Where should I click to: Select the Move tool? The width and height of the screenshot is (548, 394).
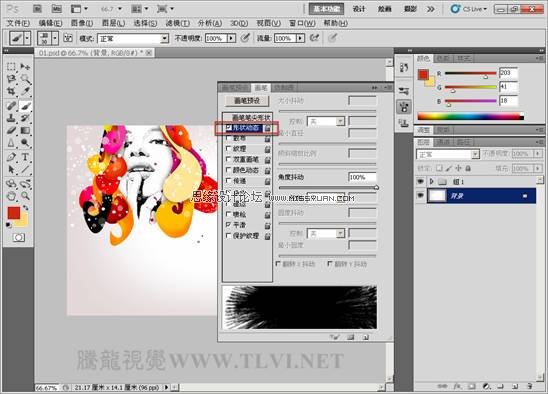click(25, 66)
